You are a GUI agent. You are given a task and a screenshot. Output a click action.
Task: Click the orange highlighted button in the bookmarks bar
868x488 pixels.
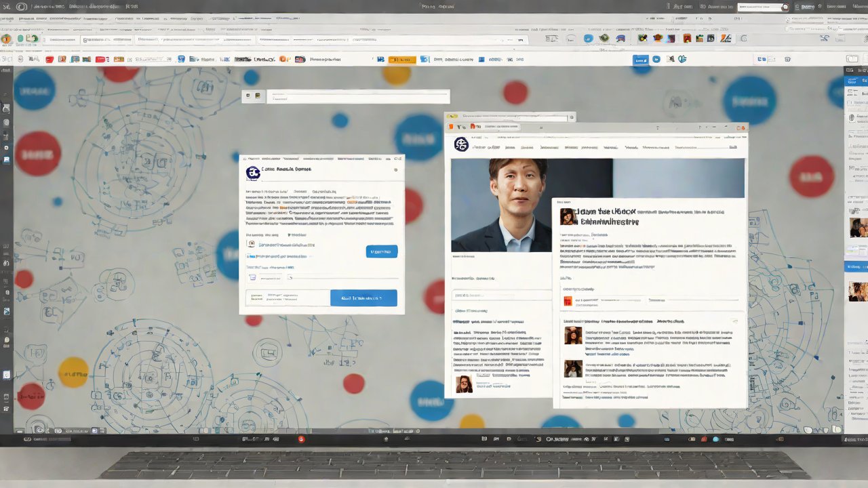click(x=403, y=60)
